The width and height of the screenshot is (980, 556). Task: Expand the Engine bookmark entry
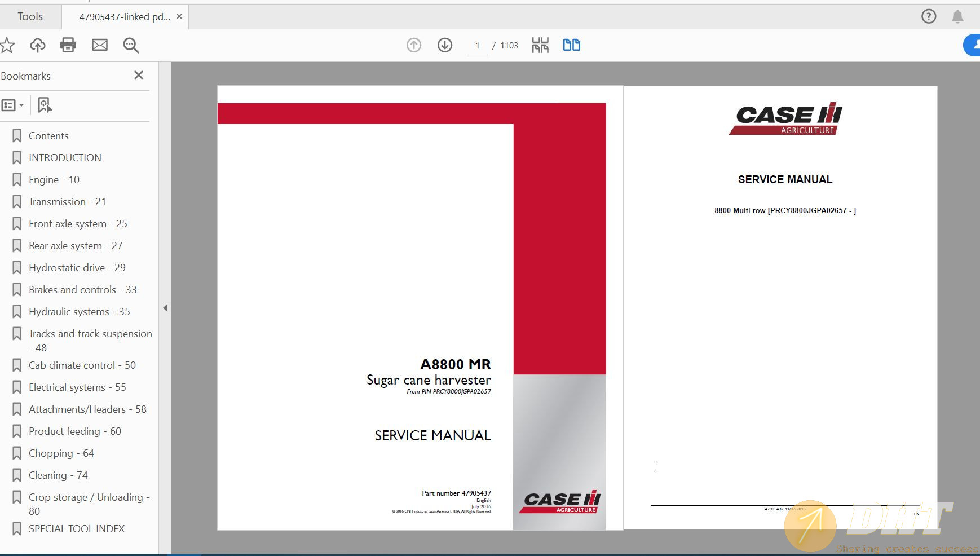pos(53,179)
